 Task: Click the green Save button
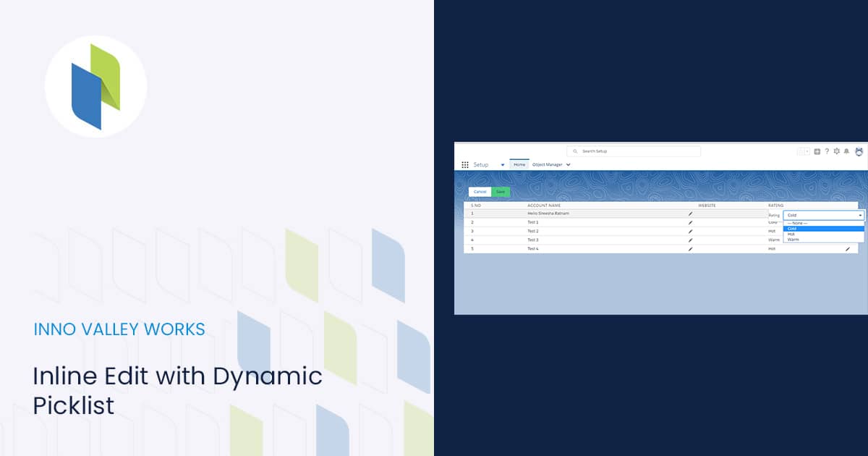pyautogui.click(x=501, y=192)
